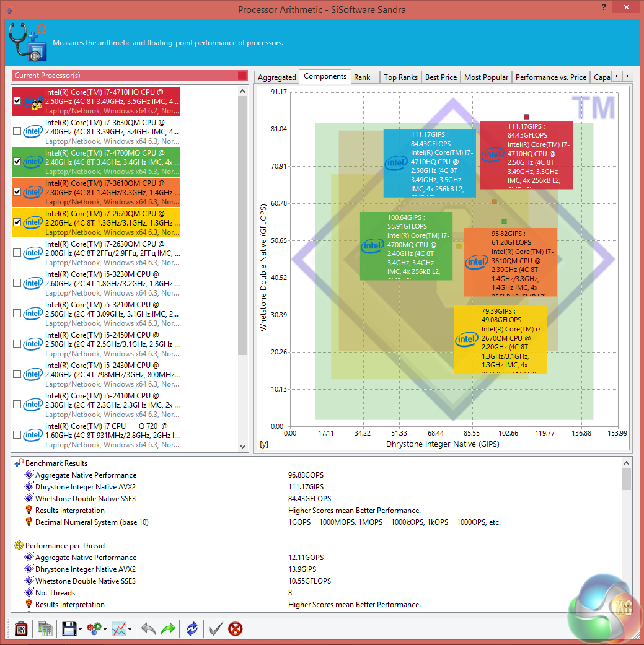Click the Intel logo of the i7-3630QM entry
Viewport: 644px width, 645px height.
tap(33, 131)
